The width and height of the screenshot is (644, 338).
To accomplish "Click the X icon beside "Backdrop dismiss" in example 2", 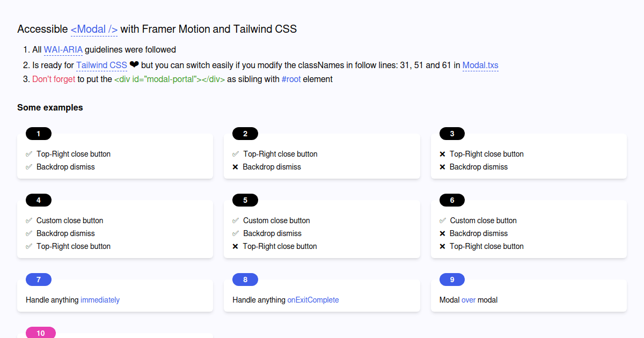I will (x=235, y=167).
